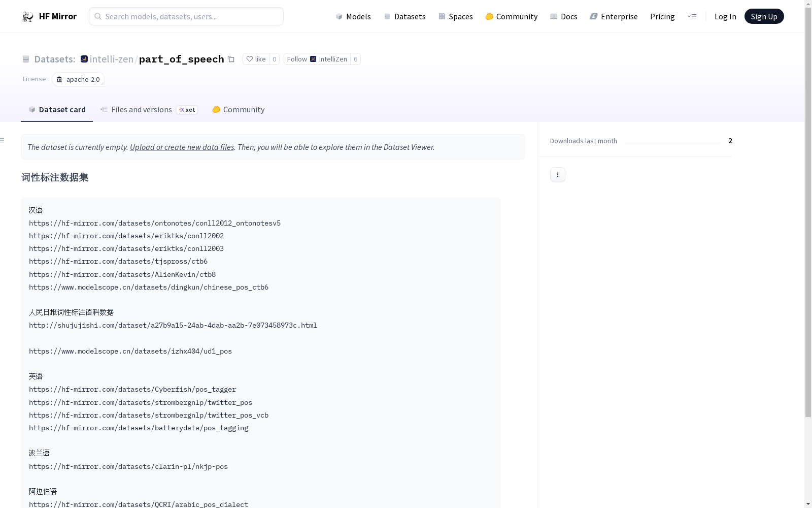
Task: Expand the navbar more-options menu icon
Action: (x=692, y=16)
